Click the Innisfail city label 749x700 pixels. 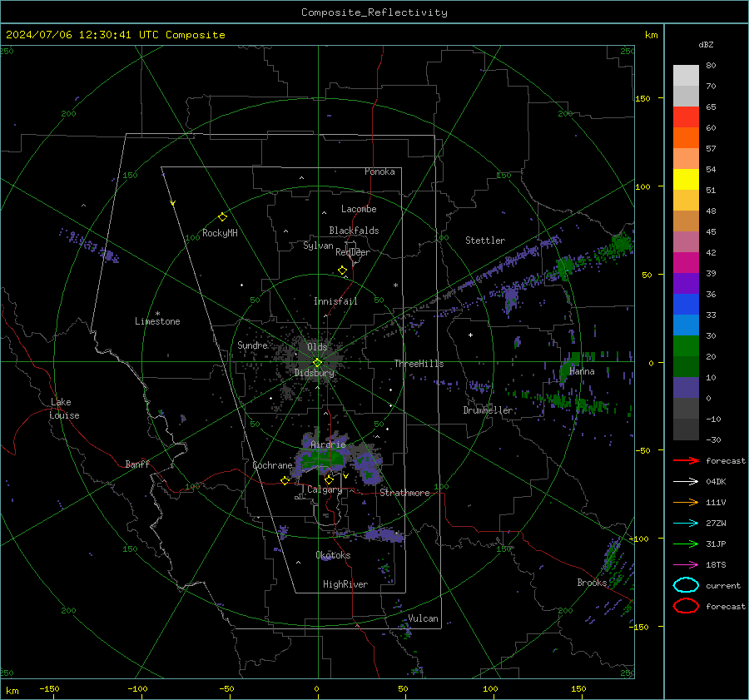tap(335, 301)
